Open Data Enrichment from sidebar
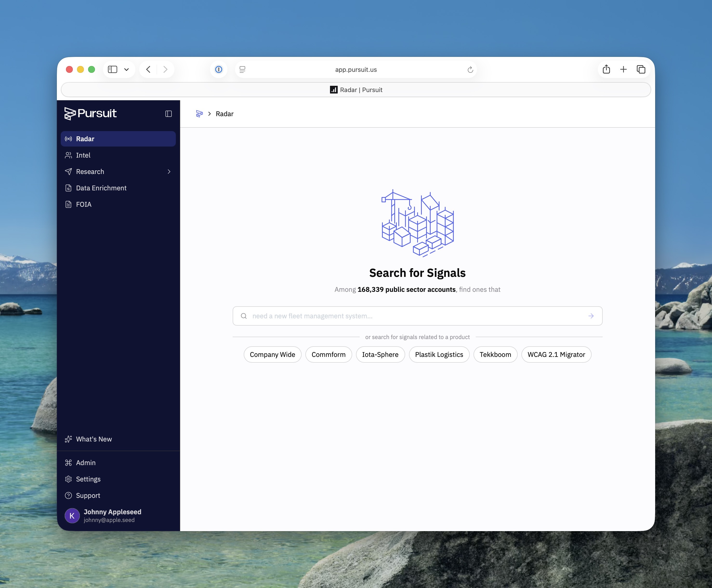The width and height of the screenshot is (712, 588). tap(101, 188)
